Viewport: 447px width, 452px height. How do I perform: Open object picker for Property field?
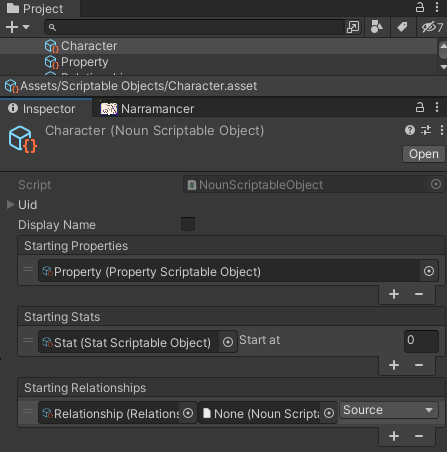pyautogui.click(x=429, y=271)
